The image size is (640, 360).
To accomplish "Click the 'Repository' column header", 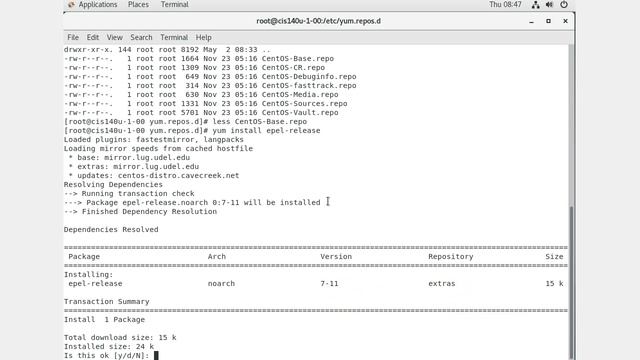I will click(451, 256).
